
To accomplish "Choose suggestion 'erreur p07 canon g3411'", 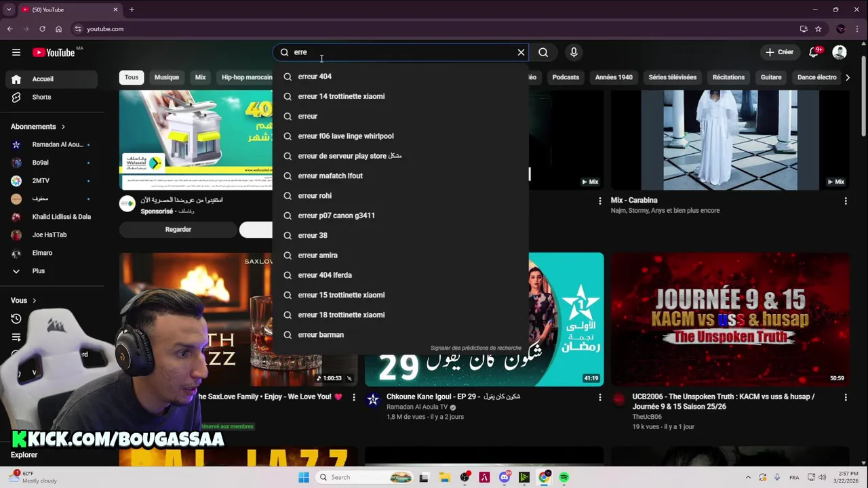I will pyautogui.click(x=400, y=216).
